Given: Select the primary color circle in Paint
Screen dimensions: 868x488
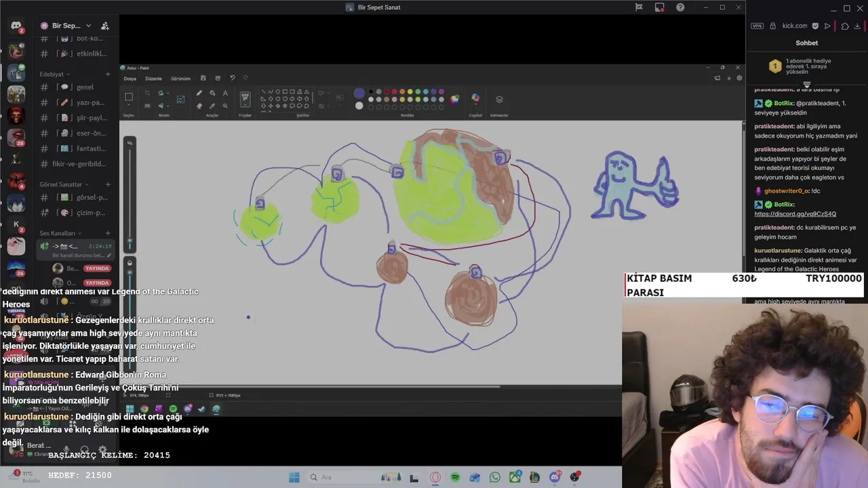Looking at the screenshot, I should [359, 93].
